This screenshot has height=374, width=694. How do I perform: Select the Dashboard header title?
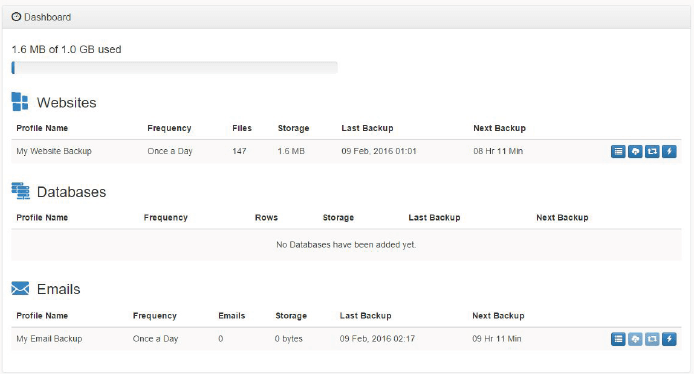point(47,17)
